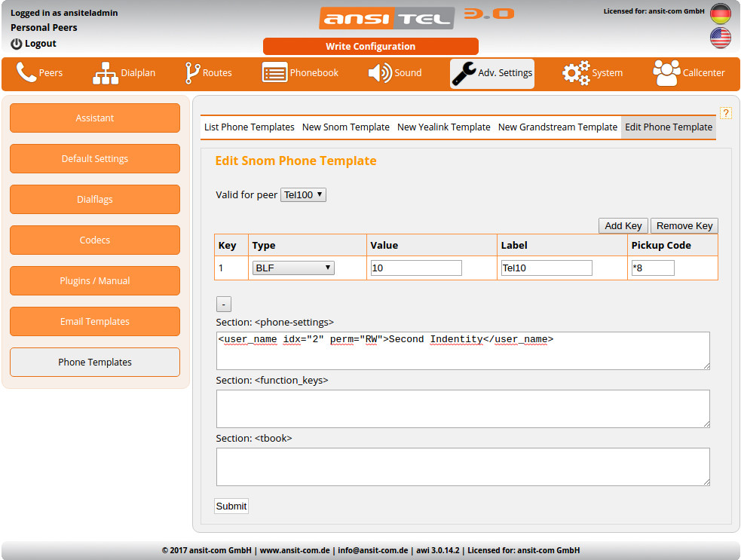Image resolution: width=741 pixels, height=560 pixels.
Task: Open the Peers phone icon
Action: pyautogui.click(x=26, y=73)
